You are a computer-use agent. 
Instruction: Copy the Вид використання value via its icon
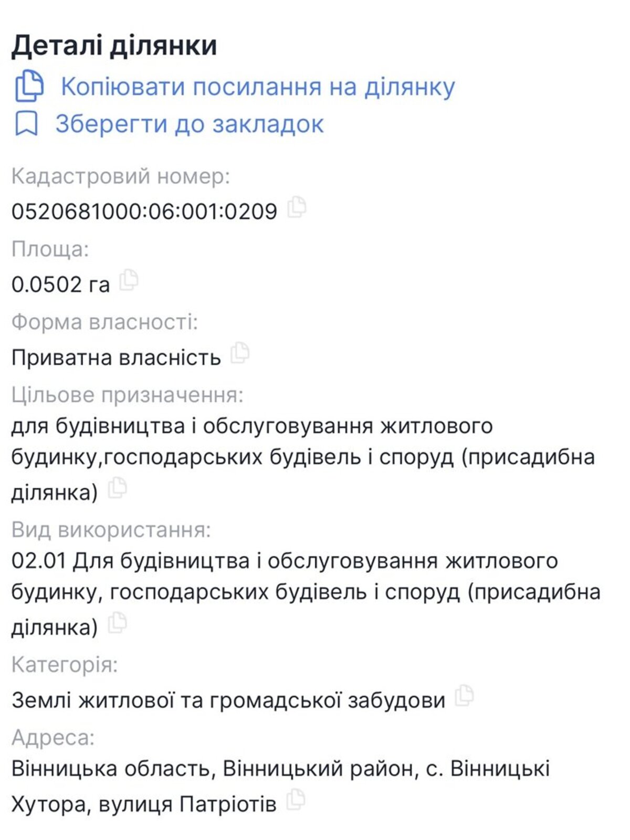click(118, 623)
